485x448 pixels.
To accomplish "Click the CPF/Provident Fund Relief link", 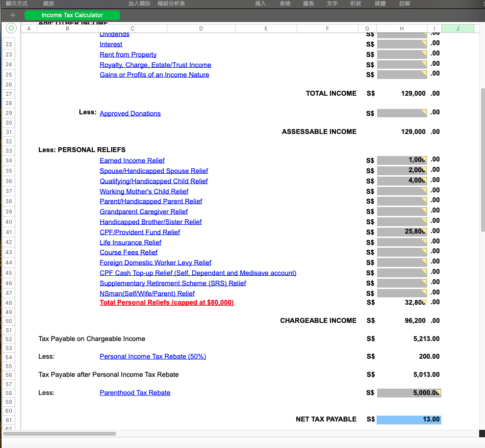I will tap(140, 232).
